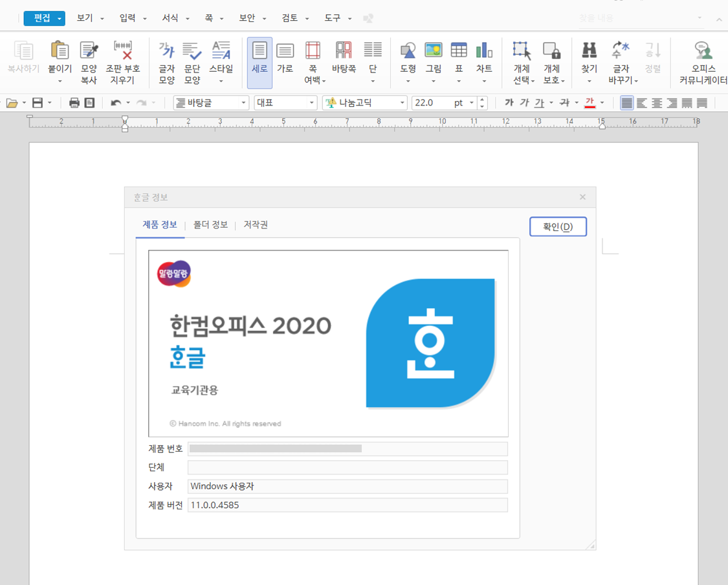
Task: Click 조판 부호 지우기 icon
Action: pyautogui.click(x=123, y=50)
